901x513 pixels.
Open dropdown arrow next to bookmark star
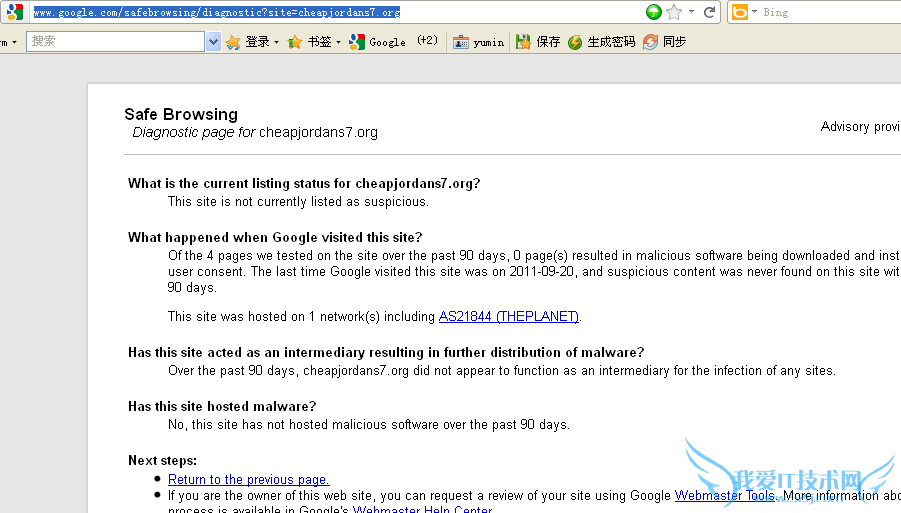tap(691, 12)
